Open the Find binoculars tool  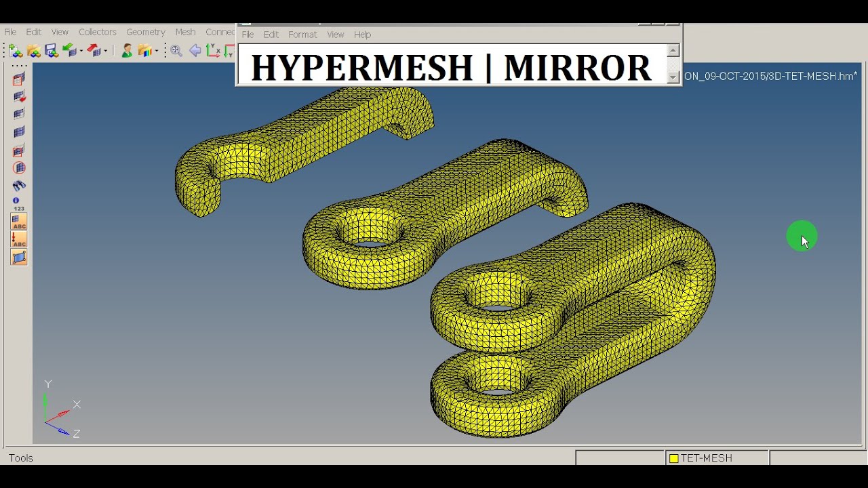pyautogui.click(x=19, y=186)
